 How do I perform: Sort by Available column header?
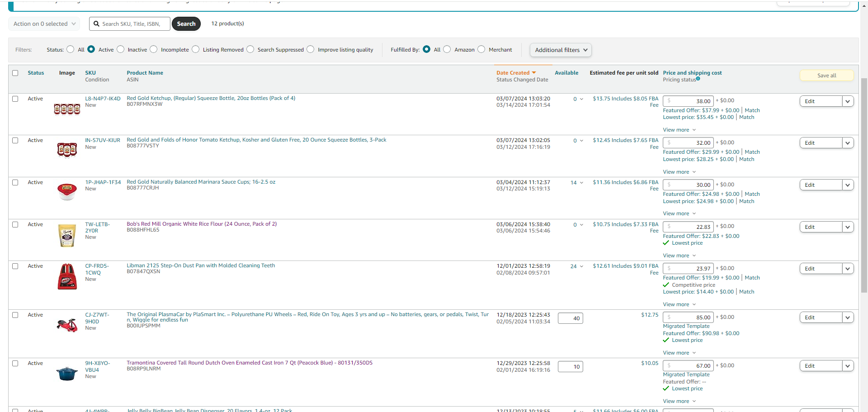click(566, 73)
